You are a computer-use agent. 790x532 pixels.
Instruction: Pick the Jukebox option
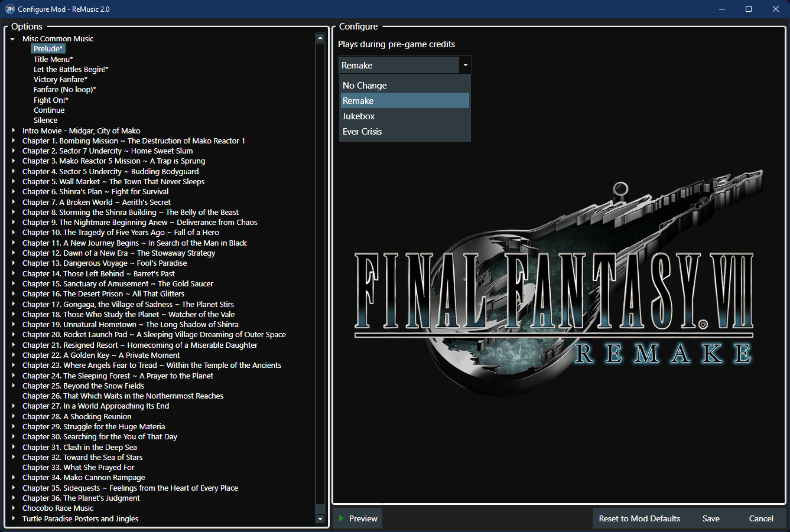pyautogui.click(x=405, y=116)
